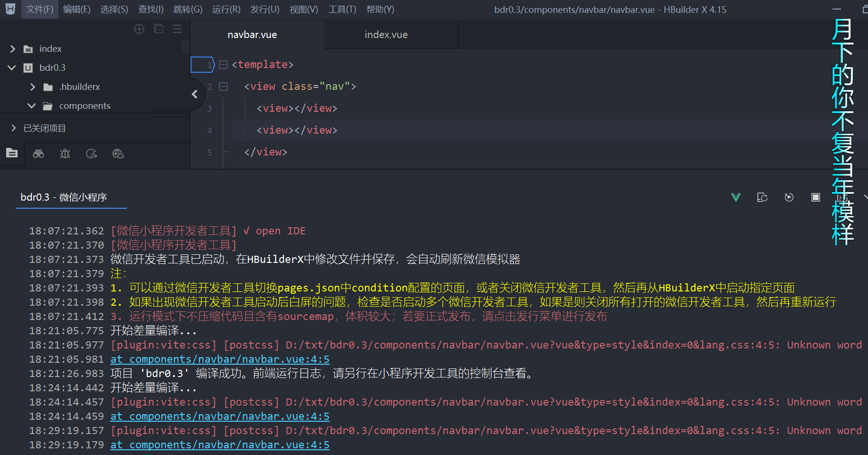Expand 已关闭项目 section
The image size is (868, 455).
pyautogui.click(x=13, y=128)
